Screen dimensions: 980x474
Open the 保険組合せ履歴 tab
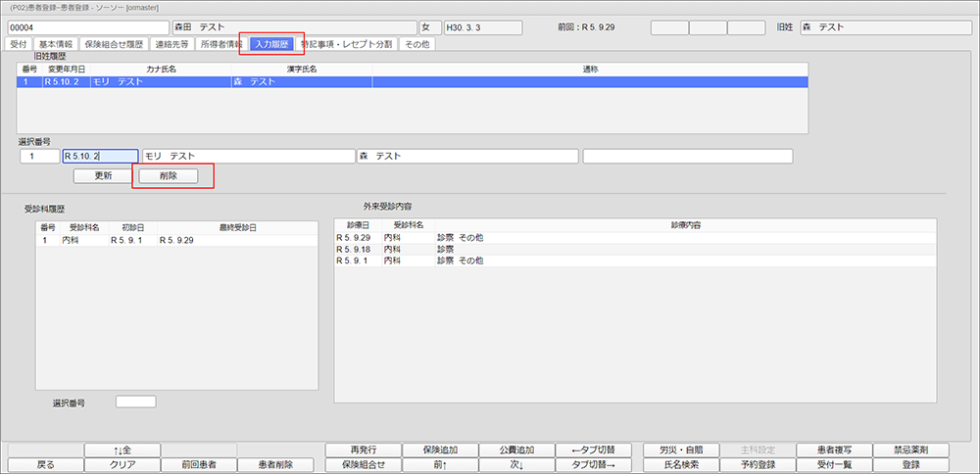pyautogui.click(x=116, y=44)
